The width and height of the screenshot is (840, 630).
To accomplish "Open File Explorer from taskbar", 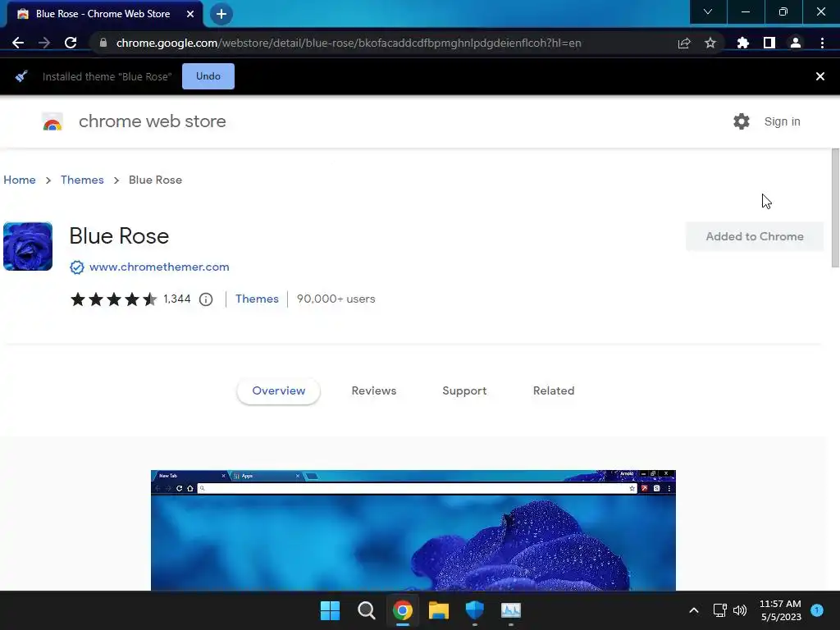I will click(438, 610).
